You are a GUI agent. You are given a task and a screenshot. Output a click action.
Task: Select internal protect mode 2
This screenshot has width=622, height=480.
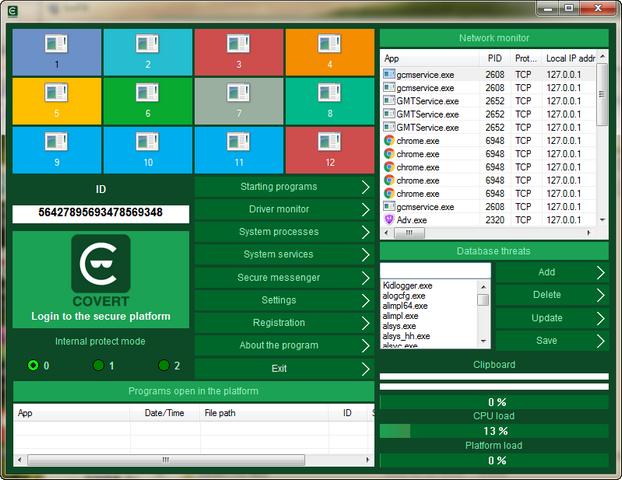click(164, 365)
